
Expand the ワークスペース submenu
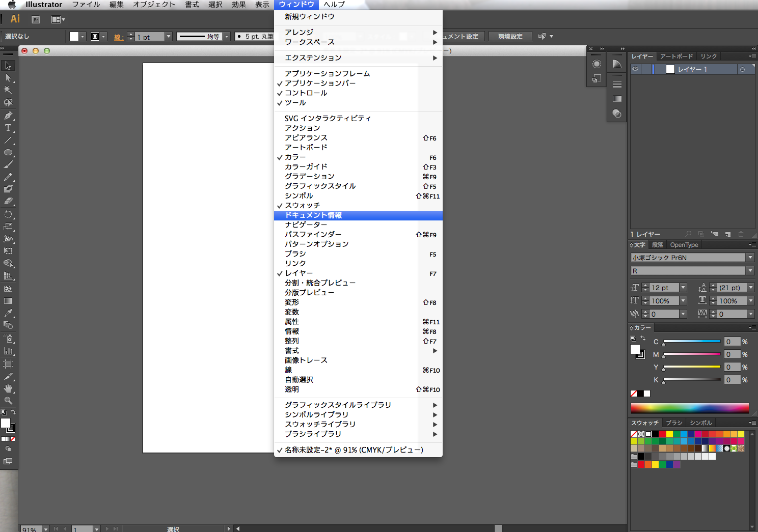(x=358, y=42)
